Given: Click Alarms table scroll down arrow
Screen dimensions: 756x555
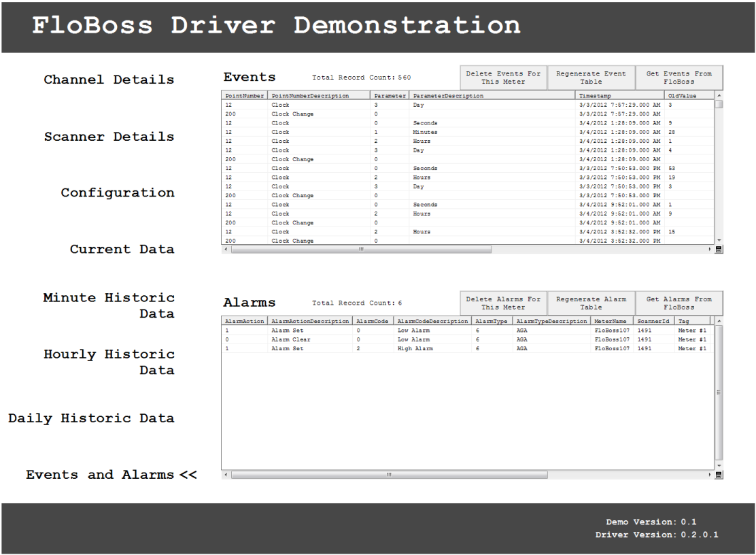Looking at the screenshot, I should pos(719,466).
